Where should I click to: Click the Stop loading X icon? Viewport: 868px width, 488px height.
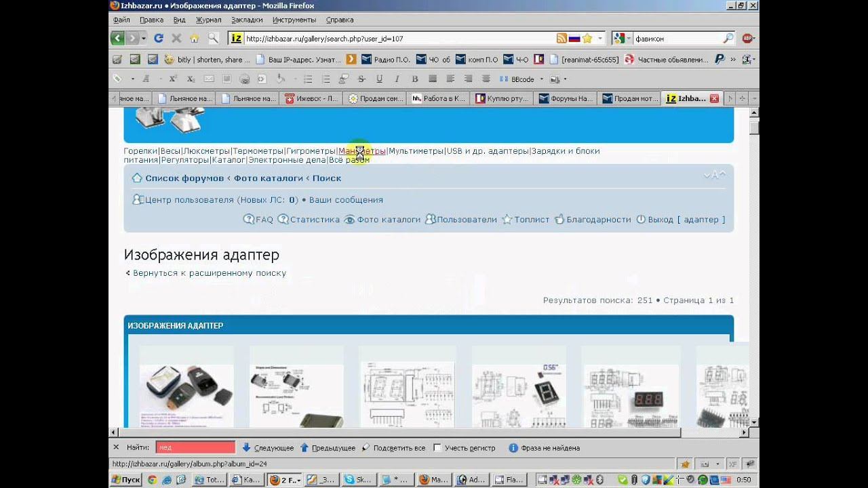(x=176, y=39)
